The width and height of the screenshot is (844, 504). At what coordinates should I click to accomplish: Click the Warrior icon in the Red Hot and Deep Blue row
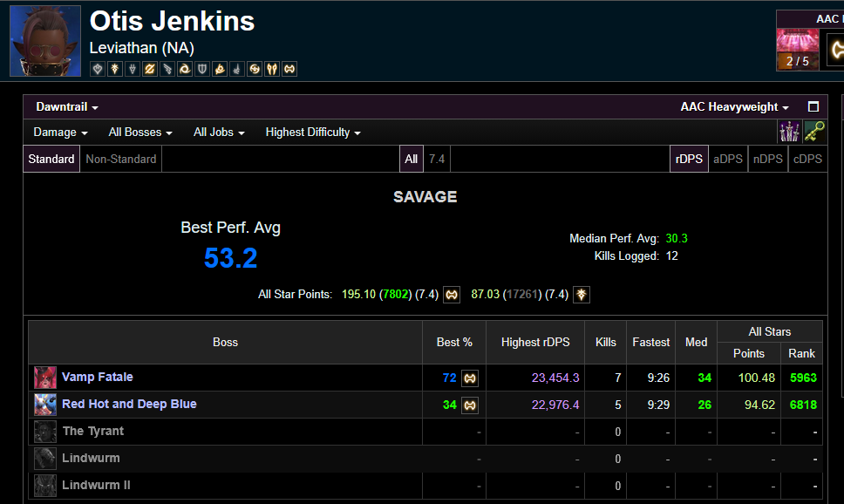pyautogui.click(x=470, y=405)
